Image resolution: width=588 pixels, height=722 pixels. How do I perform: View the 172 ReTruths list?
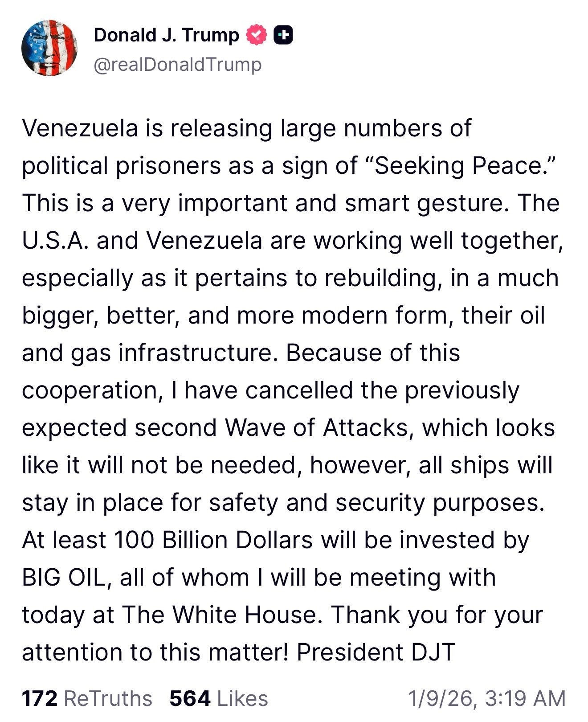87,698
